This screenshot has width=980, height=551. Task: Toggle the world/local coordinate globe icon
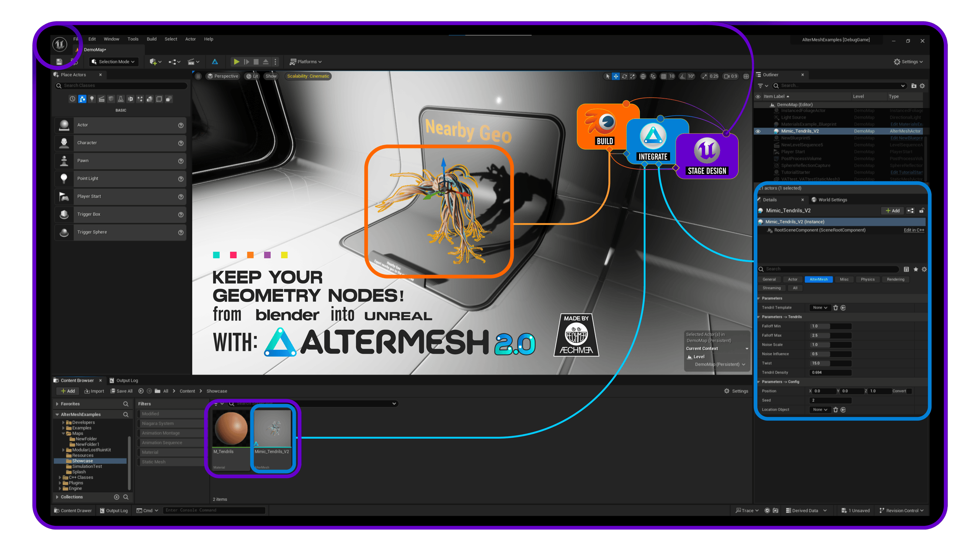pyautogui.click(x=643, y=76)
